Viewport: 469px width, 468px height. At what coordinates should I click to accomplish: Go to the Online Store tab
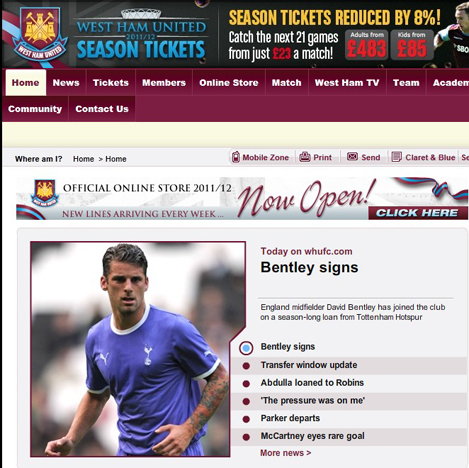(x=229, y=83)
